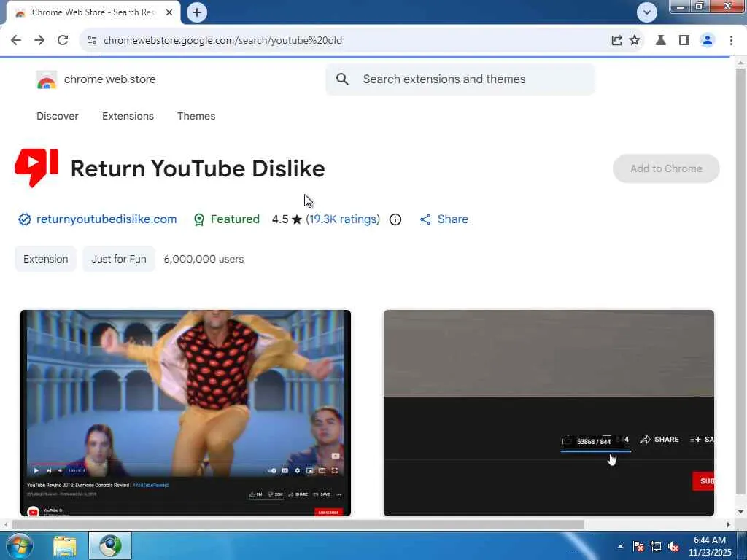Go back to the previous page

coord(16,41)
